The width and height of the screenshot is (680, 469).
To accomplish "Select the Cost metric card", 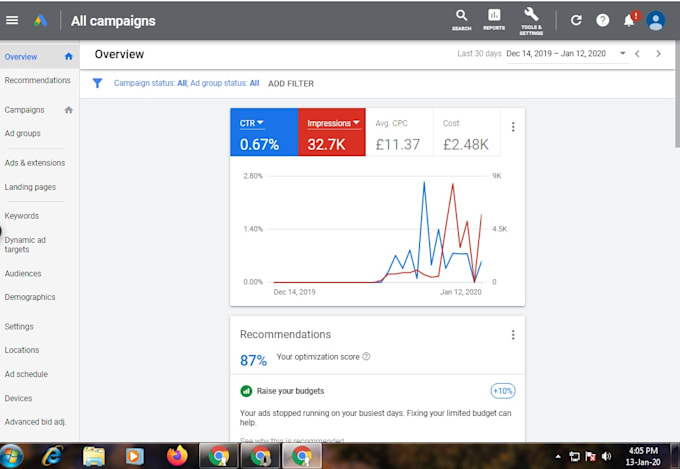I will (467, 132).
